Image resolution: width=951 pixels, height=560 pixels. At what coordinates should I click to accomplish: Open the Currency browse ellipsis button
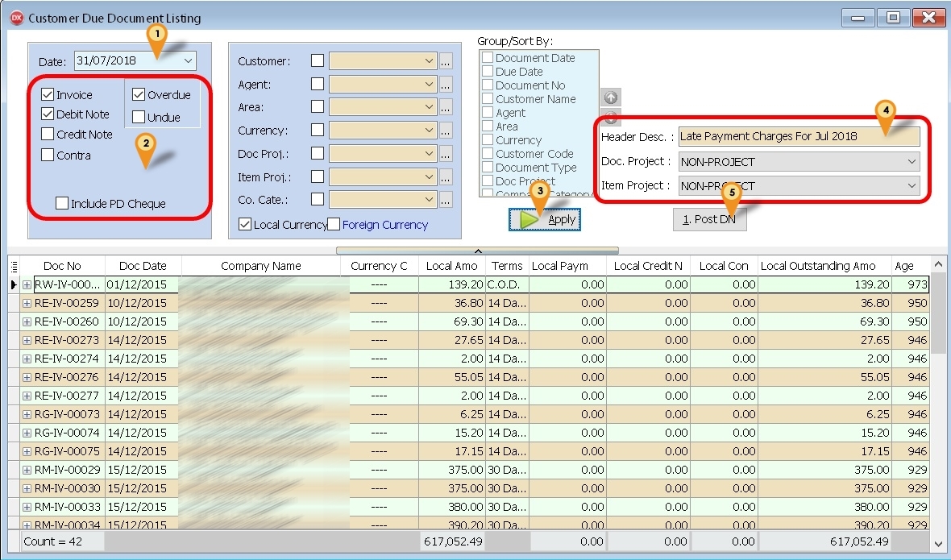point(446,131)
